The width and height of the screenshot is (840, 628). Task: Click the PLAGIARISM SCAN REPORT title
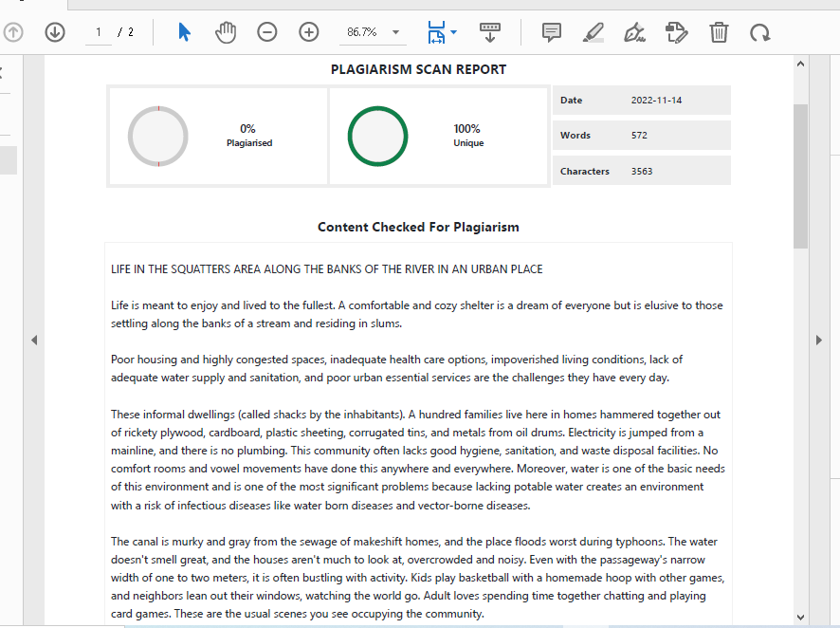[x=418, y=69]
